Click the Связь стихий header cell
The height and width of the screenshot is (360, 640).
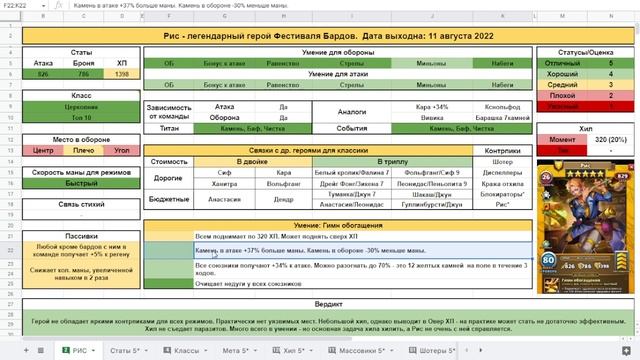click(81, 204)
